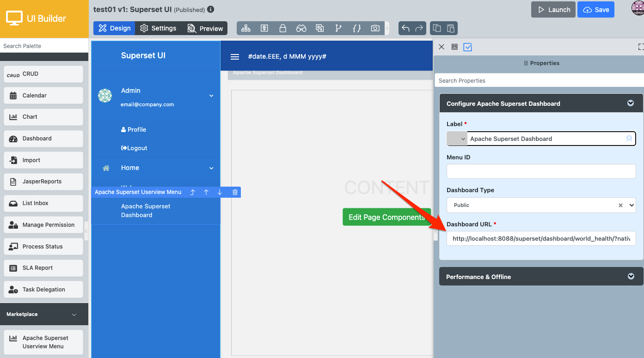Open the Label icon picker swatch
This screenshot has width=644, height=358.
(457, 139)
